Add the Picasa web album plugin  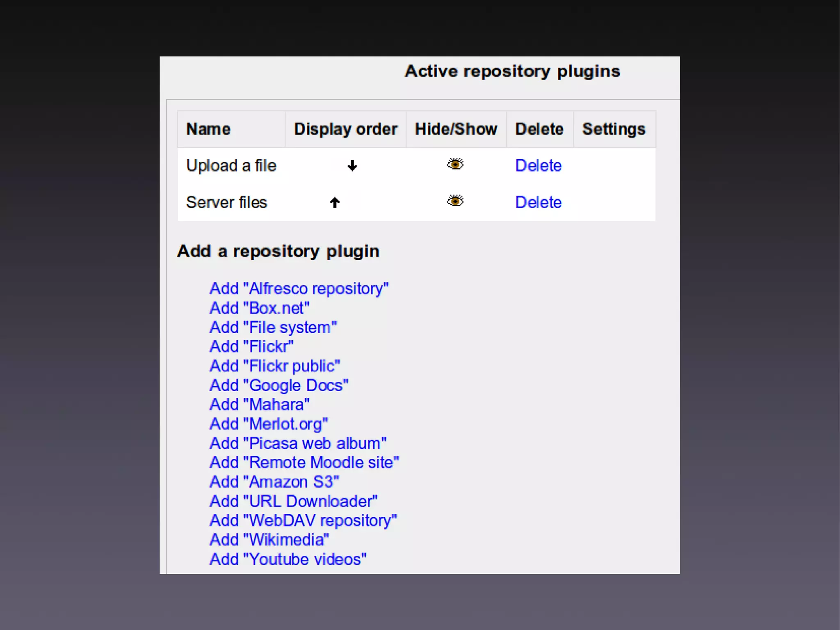pyautogui.click(x=298, y=443)
